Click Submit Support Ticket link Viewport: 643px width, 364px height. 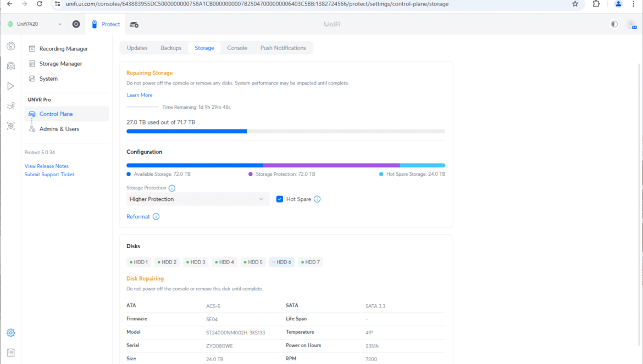(x=49, y=175)
